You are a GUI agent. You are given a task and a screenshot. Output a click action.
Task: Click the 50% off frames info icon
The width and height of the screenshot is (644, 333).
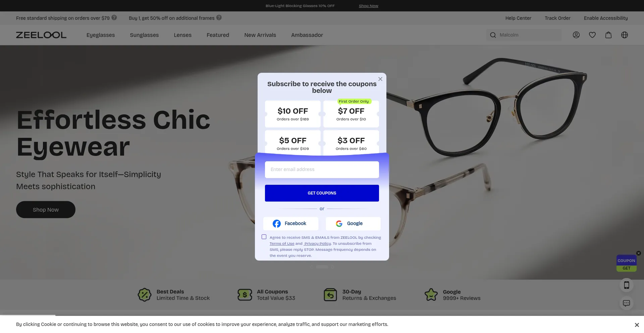tap(219, 18)
